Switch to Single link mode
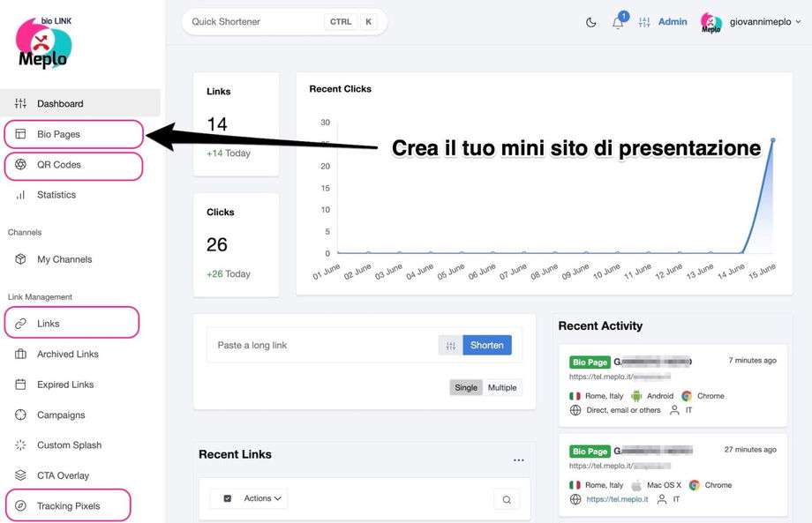Screen dimensions: 812x523 pyautogui.click(x=466, y=387)
